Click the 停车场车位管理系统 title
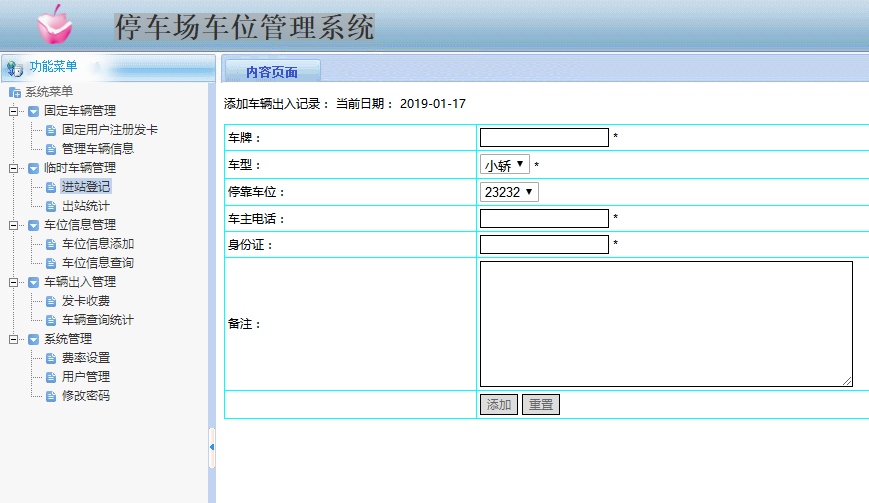The width and height of the screenshot is (869, 503). click(x=244, y=27)
